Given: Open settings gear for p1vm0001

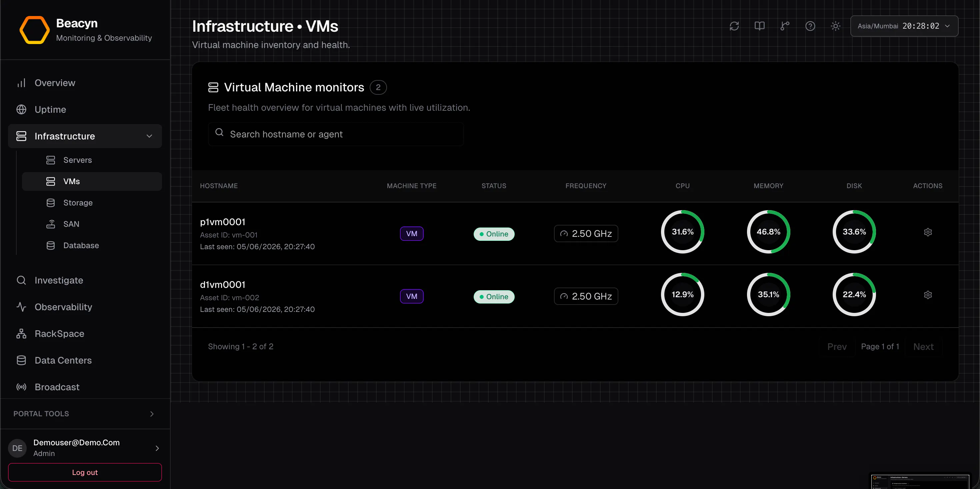Looking at the screenshot, I should point(928,232).
